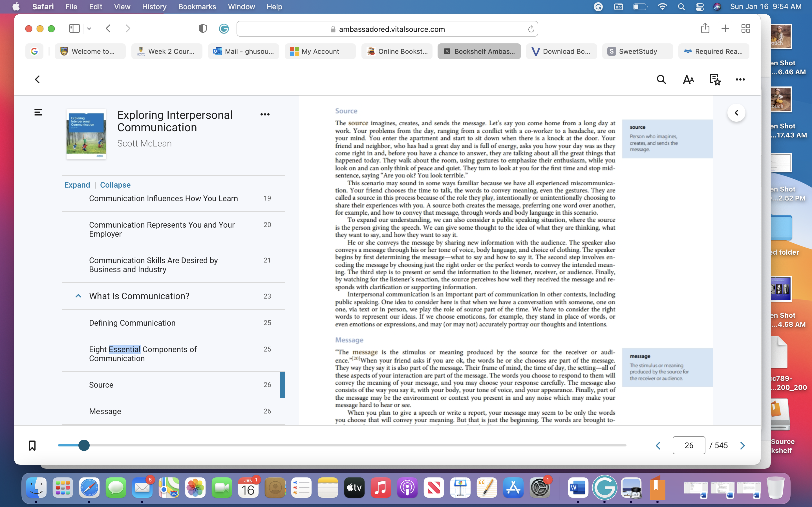This screenshot has height=507, width=812.
Task: Open the book search magnifier icon
Action: click(x=661, y=79)
